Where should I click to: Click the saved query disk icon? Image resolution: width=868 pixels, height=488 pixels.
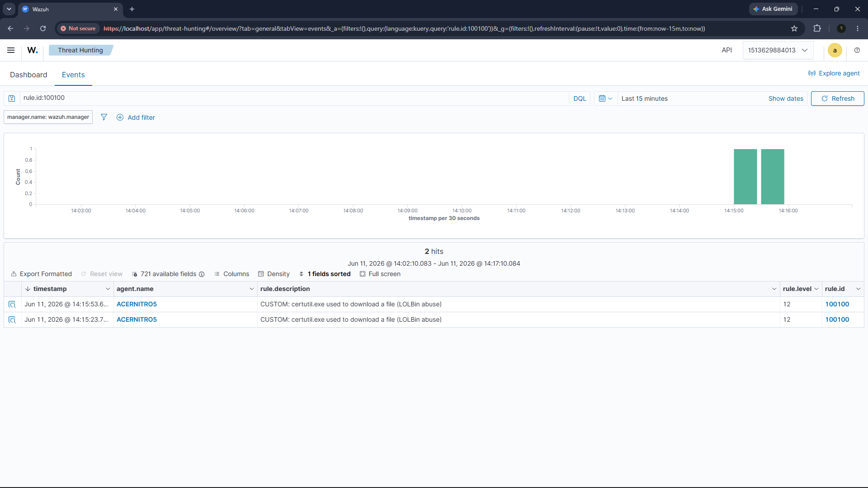12,99
